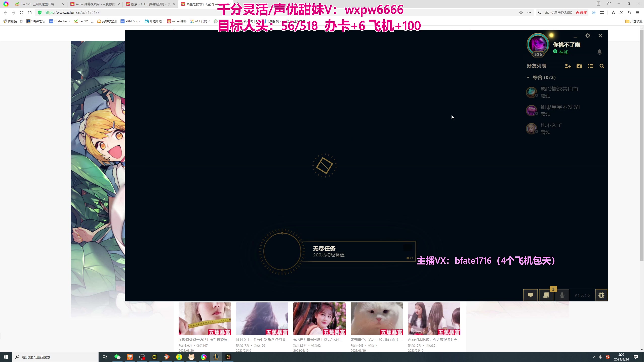Toggle friend list display mode with the list icon
This screenshot has width=644, height=362.
[x=590, y=66]
